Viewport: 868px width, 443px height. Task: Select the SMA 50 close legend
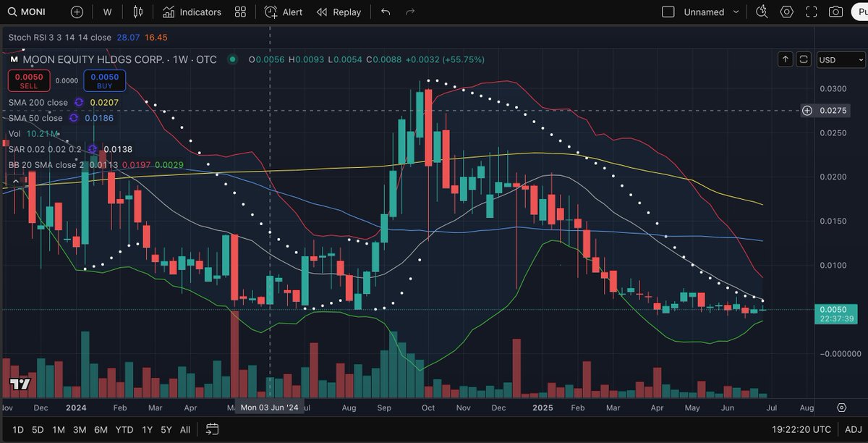pyautogui.click(x=35, y=118)
